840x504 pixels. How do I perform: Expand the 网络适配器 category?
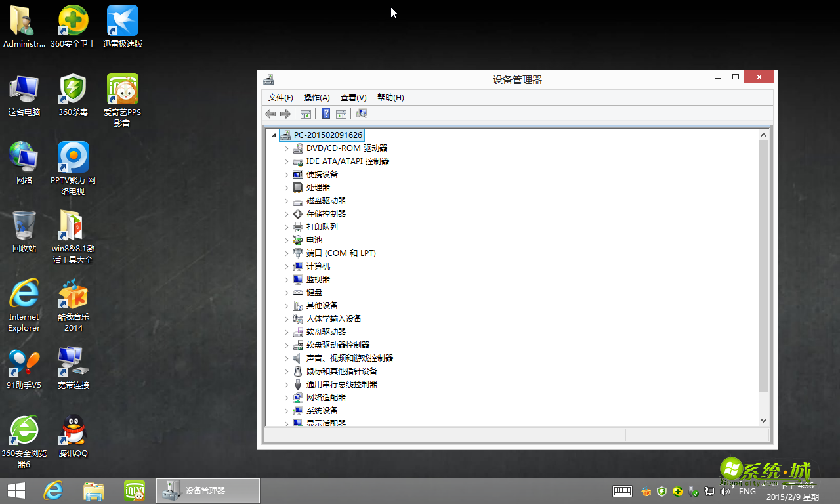287,397
